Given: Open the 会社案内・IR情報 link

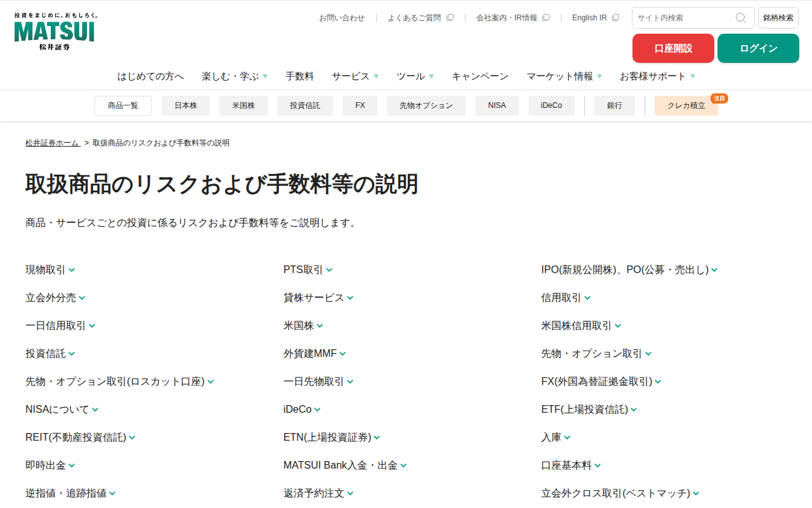Looking at the screenshot, I should pos(507,18).
